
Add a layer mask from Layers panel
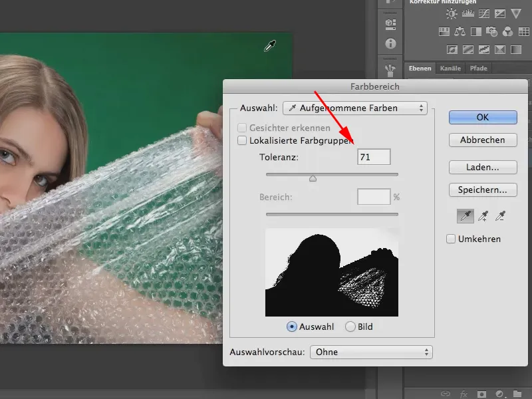481,394
